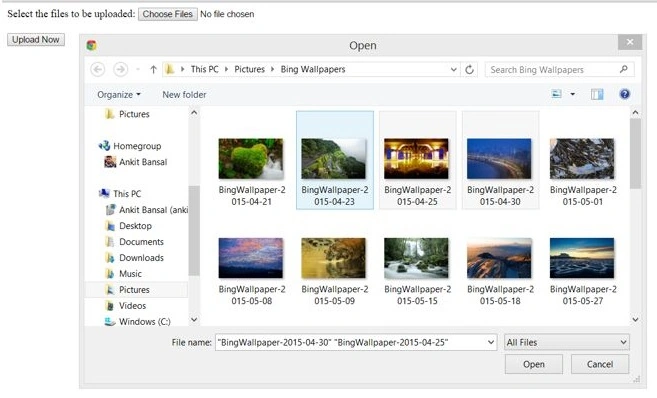Click the Open button
Viewport: 657px width, 398px height.
click(533, 364)
